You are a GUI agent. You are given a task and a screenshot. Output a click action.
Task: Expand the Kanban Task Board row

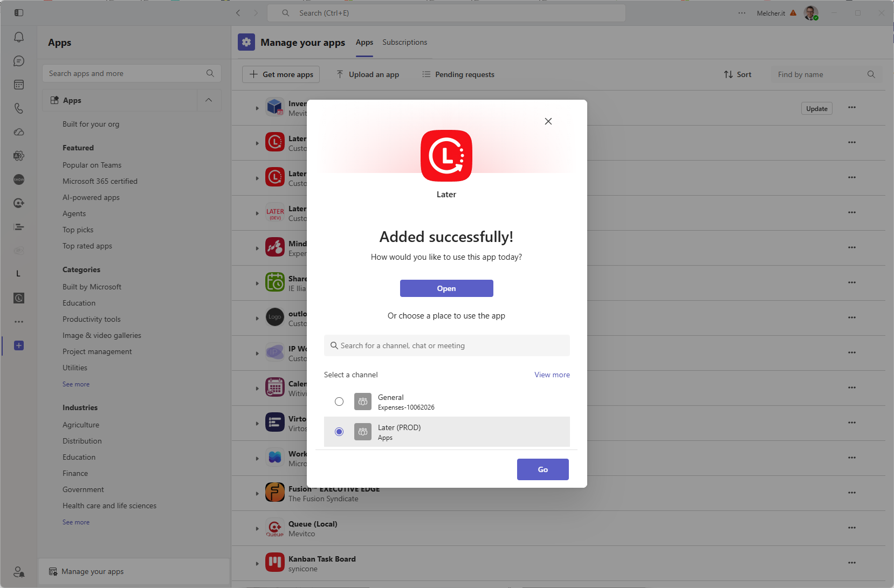[x=257, y=564]
